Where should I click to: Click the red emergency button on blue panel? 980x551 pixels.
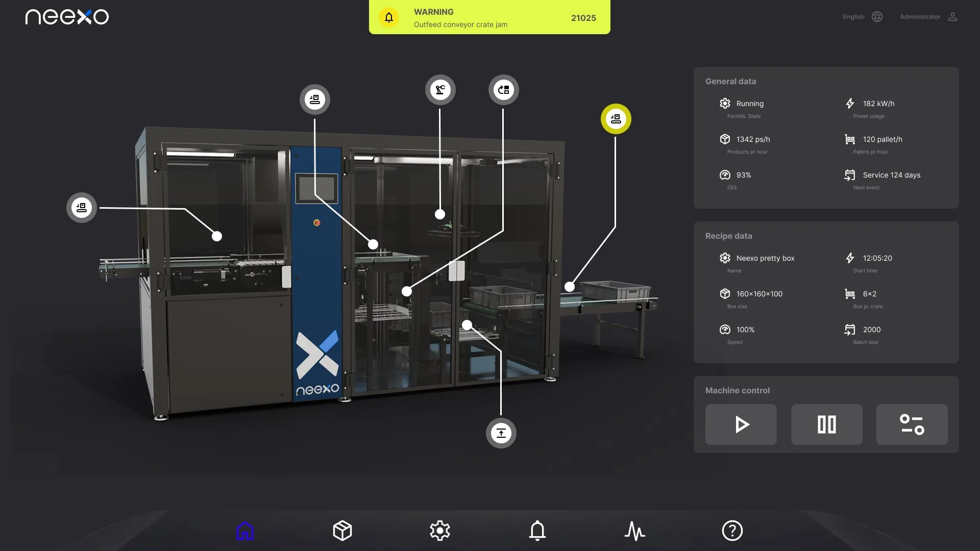316,222
